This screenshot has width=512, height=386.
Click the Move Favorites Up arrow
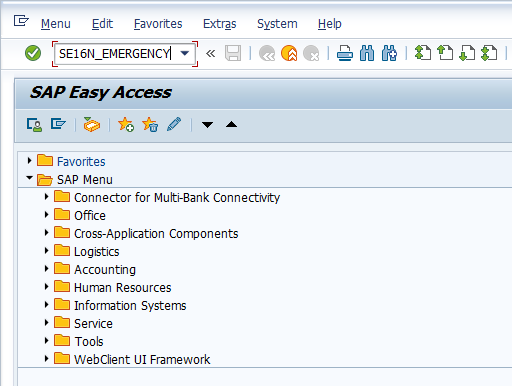[x=231, y=125]
